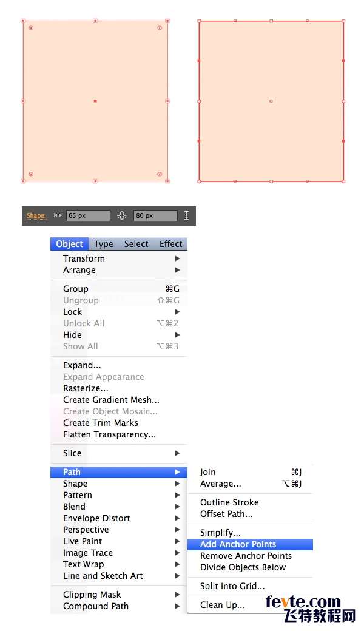This screenshot has height=631, width=364.
Task: Click the constrain proportions link icon
Action: (x=122, y=216)
